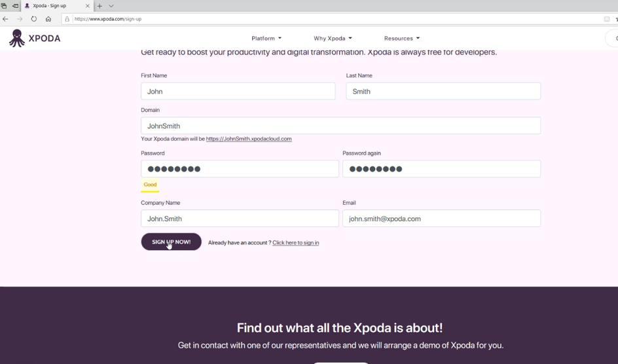Click the Password again label
This screenshot has width=618, height=364.
(x=362, y=153)
